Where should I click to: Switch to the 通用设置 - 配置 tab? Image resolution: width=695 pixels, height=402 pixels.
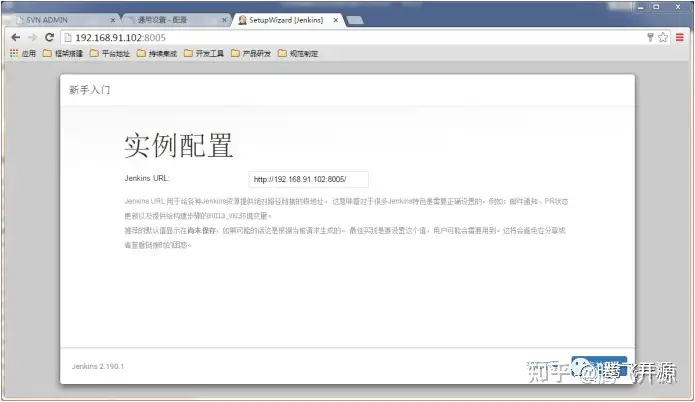pos(175,20)
